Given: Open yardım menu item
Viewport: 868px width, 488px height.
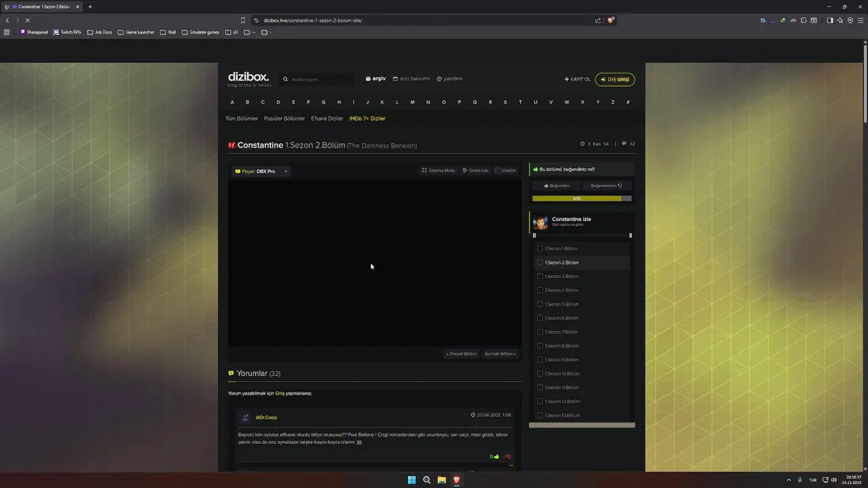Looking at the screenshot, I should pyautogui.click(x=450, y=79).
